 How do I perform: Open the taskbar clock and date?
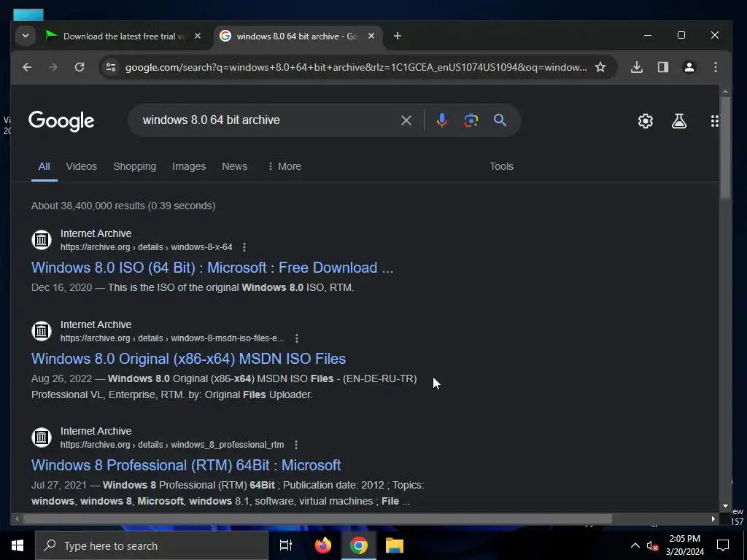point(684,545)
